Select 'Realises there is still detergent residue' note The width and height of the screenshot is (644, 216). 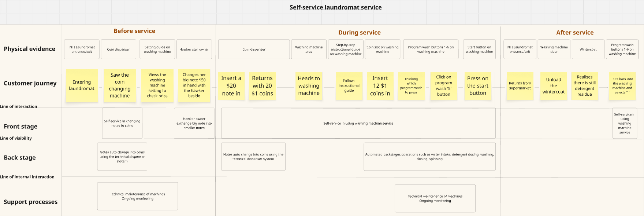(585, 86)
